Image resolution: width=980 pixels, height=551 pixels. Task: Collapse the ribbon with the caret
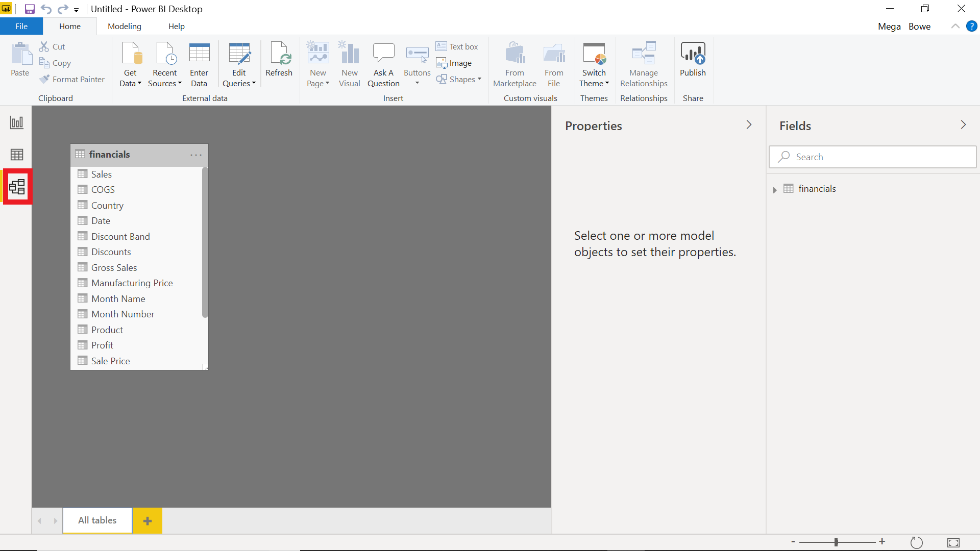click(x=955, y=26)
